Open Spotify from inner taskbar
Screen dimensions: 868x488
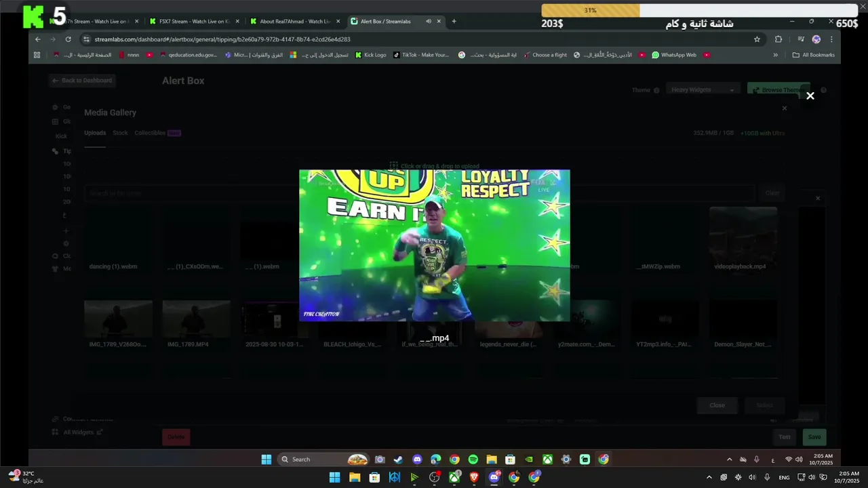[x=473, y=460]
